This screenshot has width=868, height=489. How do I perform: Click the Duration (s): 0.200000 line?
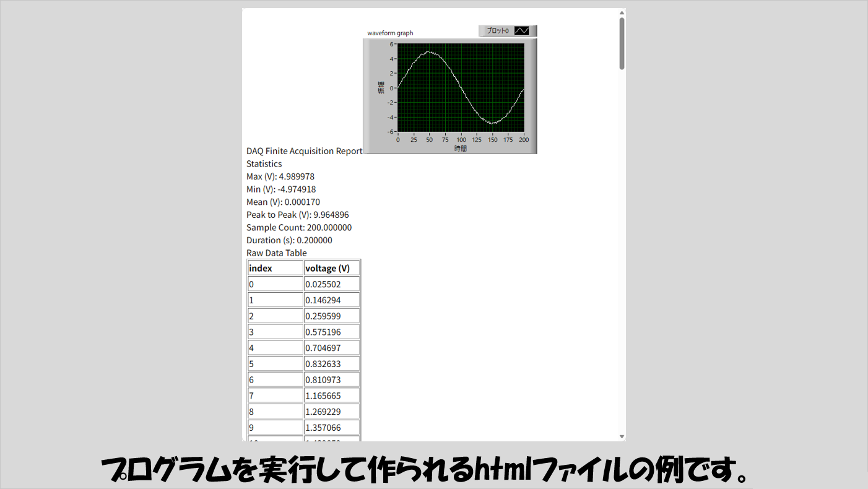click(289, 240)
